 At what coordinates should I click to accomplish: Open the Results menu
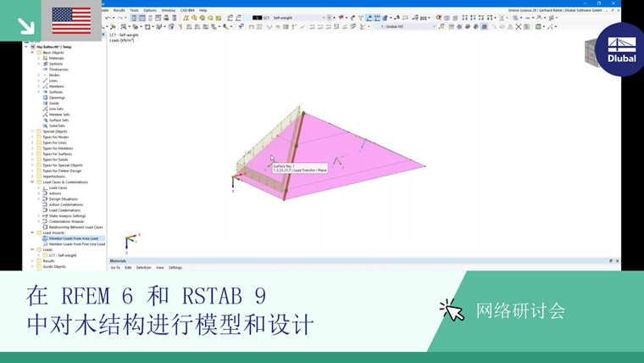[x=119, y=10]
